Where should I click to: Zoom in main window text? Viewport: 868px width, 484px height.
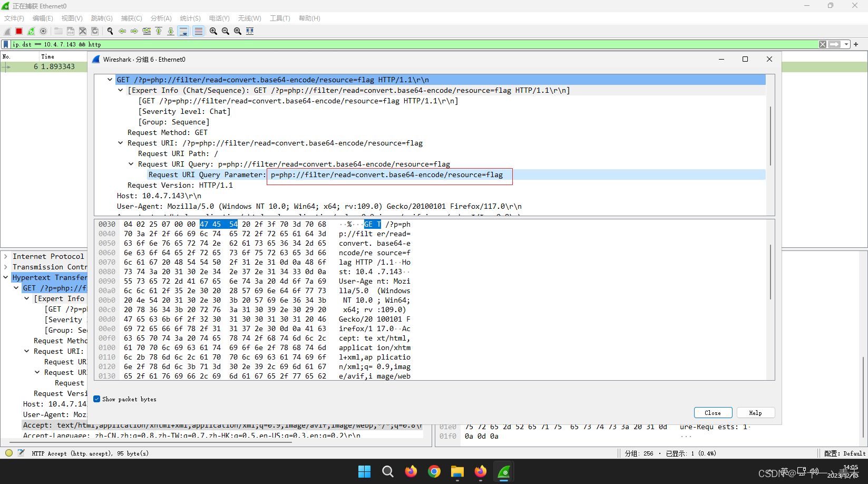213,31
